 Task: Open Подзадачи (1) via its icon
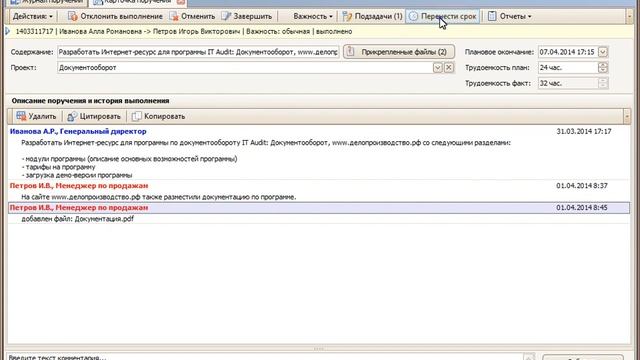tap(347, 16)
